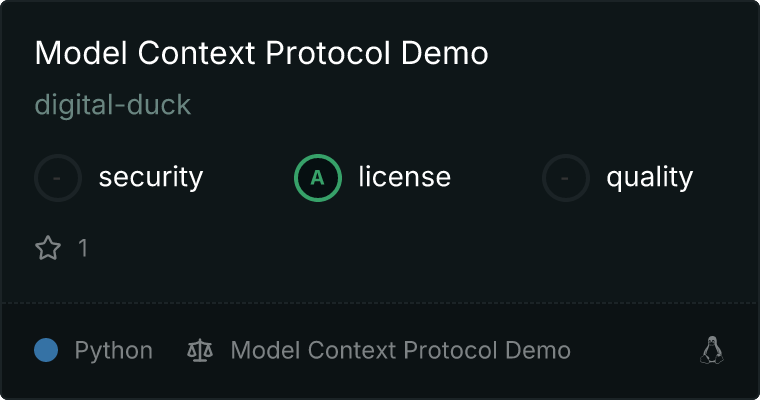760x400 pixels.
Task: Click the blank footer space left of the penguin icon
Action: coord(635,350)
